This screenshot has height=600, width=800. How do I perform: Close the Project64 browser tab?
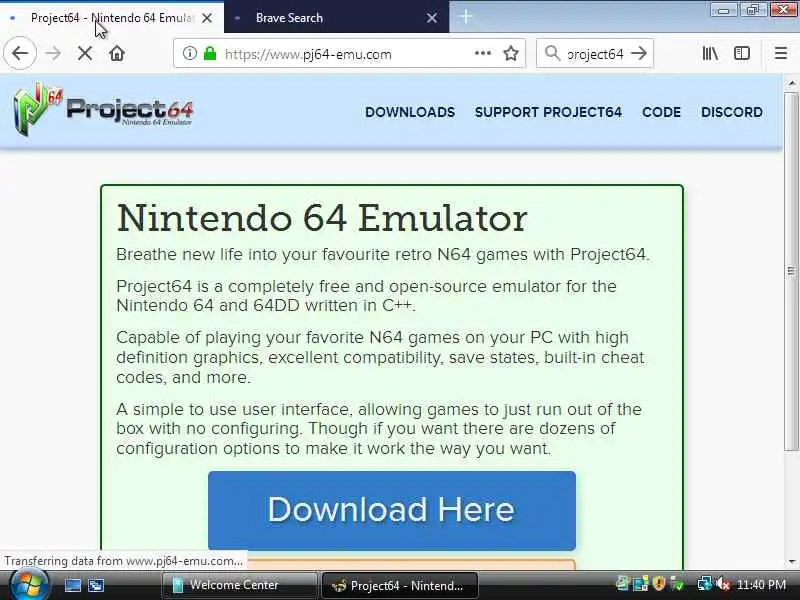pos(207,18)
